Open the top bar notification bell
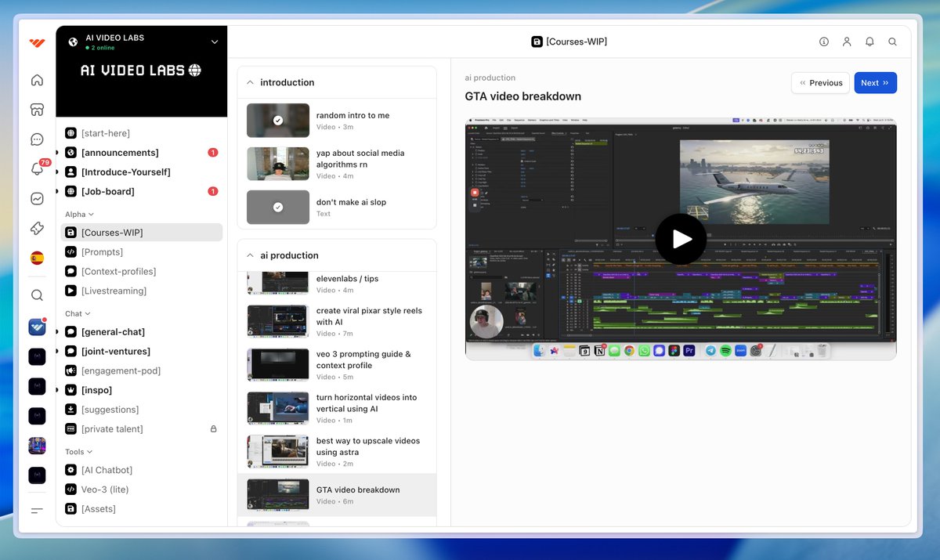Screen dimensions: 940x560 [869, 42]
